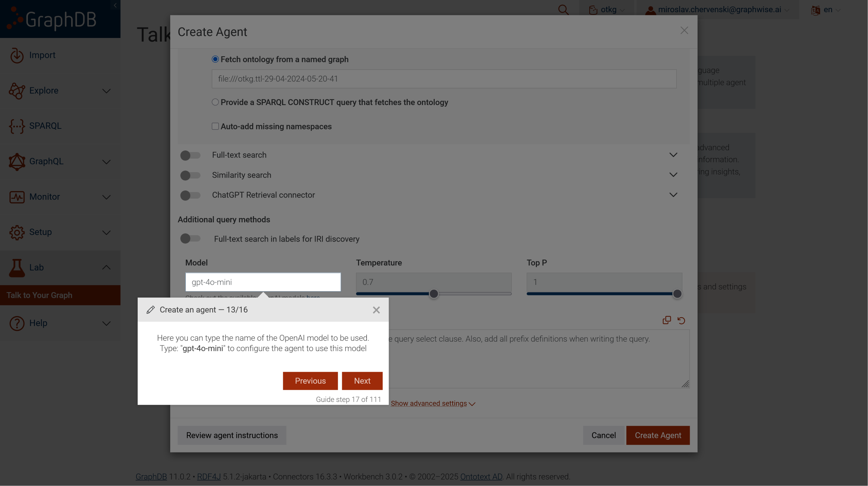Click Show advanced settings link

[433, 403]
